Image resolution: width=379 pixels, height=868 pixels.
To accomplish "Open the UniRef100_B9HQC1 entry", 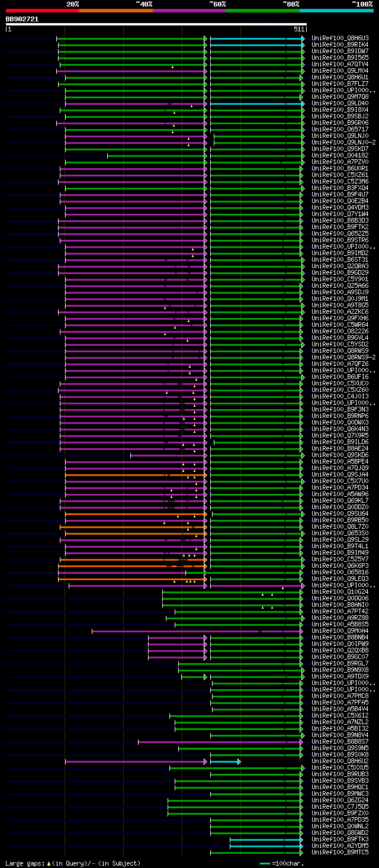I will (340, 787).
